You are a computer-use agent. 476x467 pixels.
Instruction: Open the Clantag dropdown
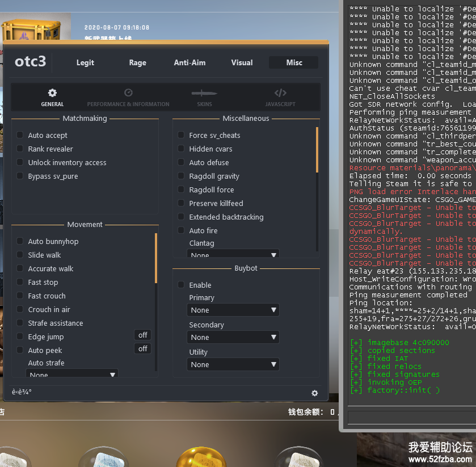233,253
